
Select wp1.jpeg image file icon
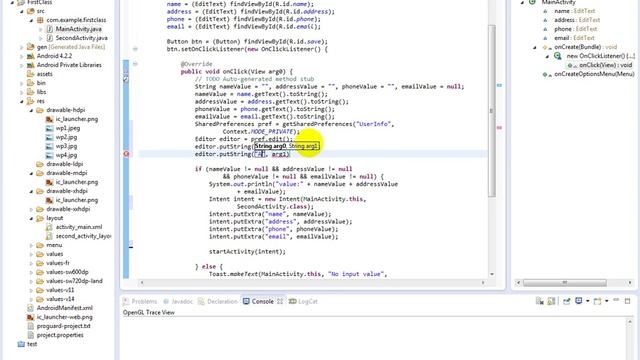coord(49,128)
